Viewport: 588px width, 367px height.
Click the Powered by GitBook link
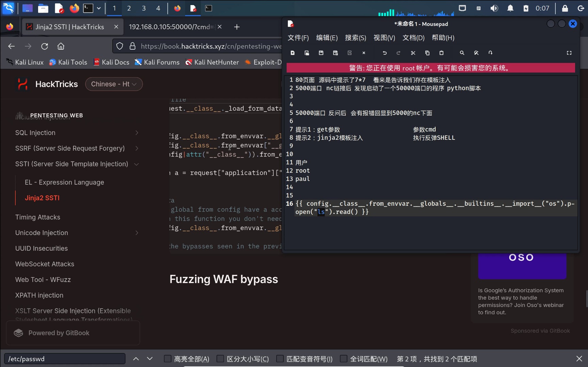click(73, 333)
